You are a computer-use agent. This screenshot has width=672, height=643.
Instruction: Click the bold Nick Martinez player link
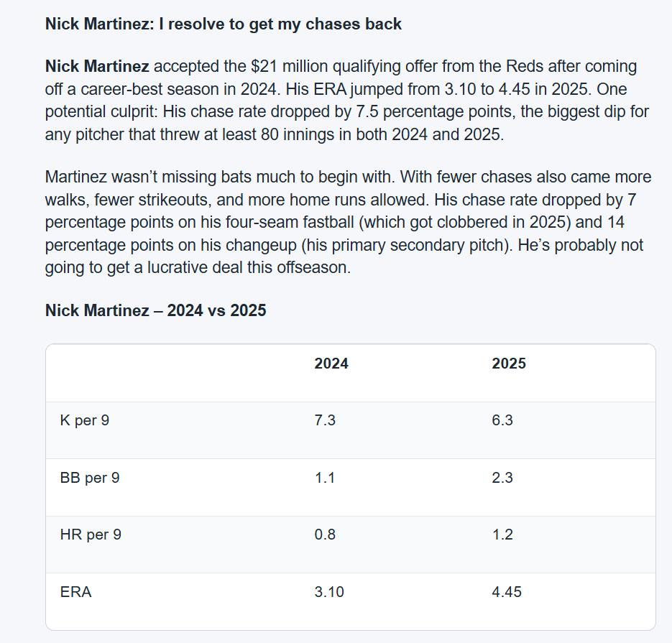point(97,67)
